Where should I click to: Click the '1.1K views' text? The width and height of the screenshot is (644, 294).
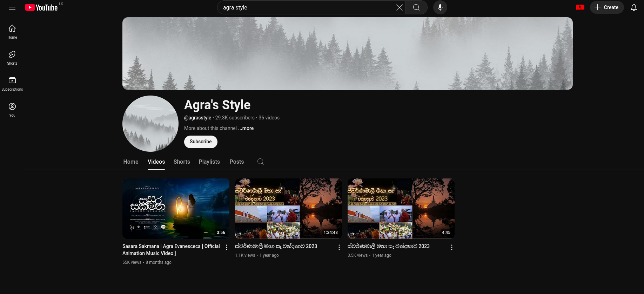coord(245,255)
